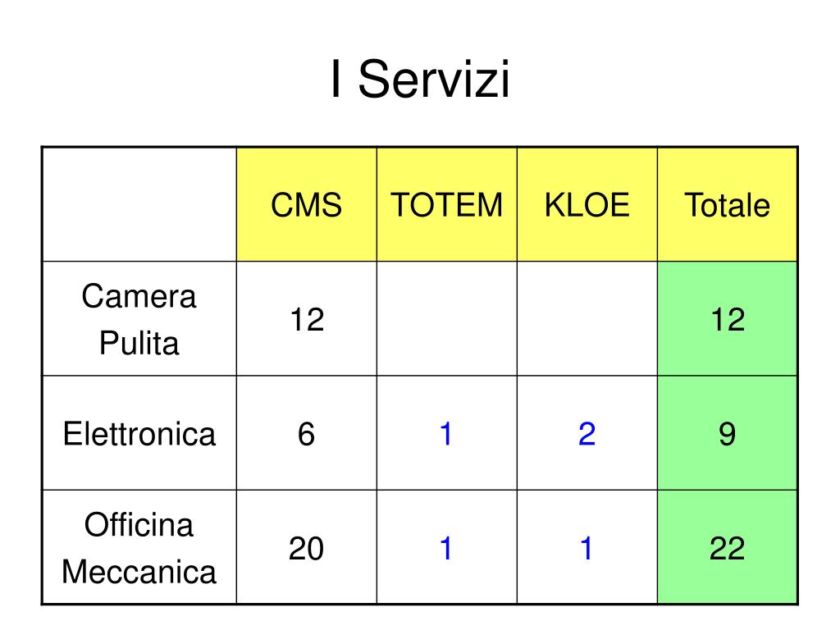The height and width of the screenshot is (630, 840).
Task: Click the Officina Meccanica row label
Action: pyautogui.click(x=139, y=548)
